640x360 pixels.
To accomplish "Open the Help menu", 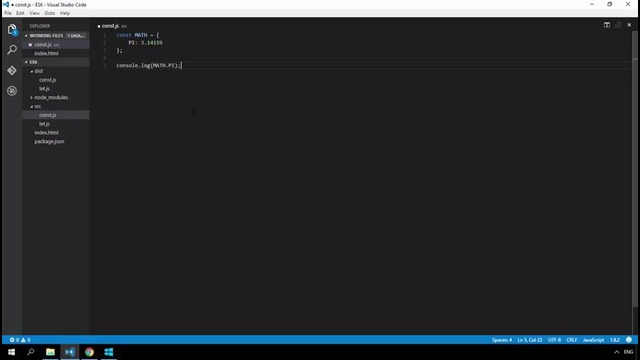I will point(64,13).
